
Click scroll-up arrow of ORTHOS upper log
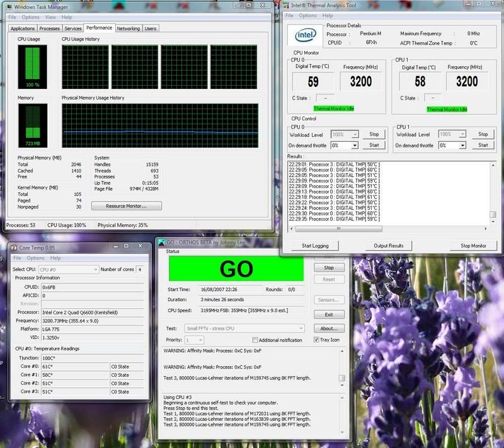point(342,351)
